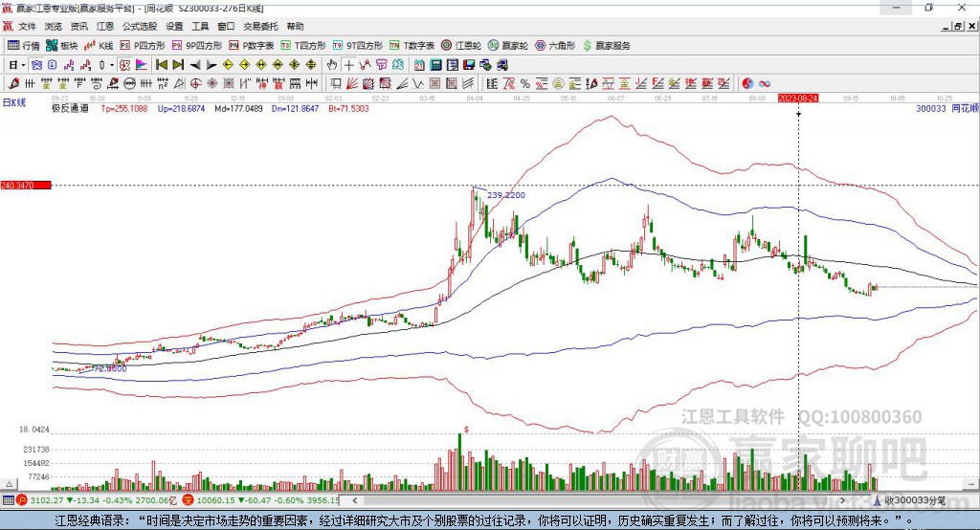Select the circle target drawing tool
980x530 pixels.
coord(195,83)
